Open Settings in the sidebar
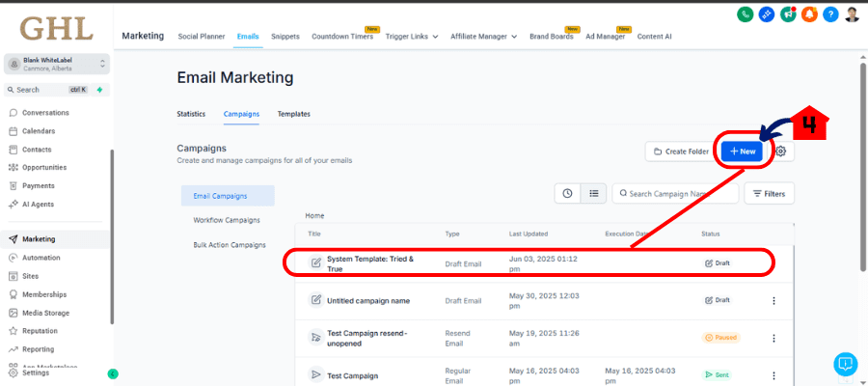The image size is (868, 386). click(36, 373)
